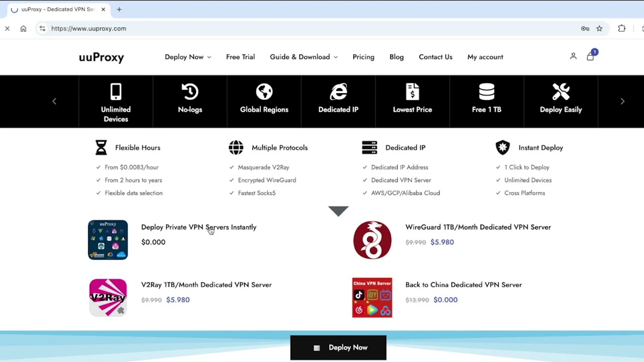Open user account profile icon
Viewport: 644px width, 362px height.
[573, 56]
